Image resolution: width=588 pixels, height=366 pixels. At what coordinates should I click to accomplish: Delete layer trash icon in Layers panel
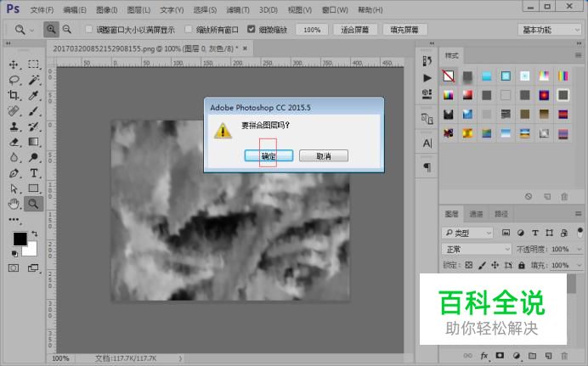[564, 356]
